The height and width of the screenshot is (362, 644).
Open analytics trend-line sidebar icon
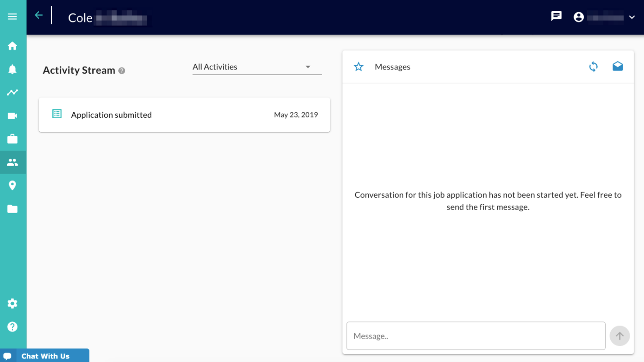tap(12, 93)
